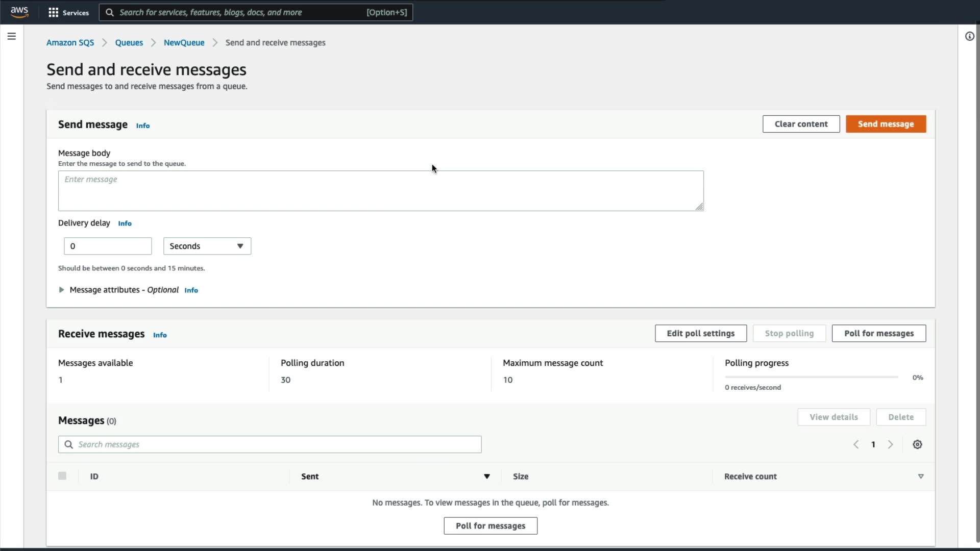Viewport: 980px width, 551px height.
Task: Go to previous messages page arrow
Action: (x=856, y=444)
